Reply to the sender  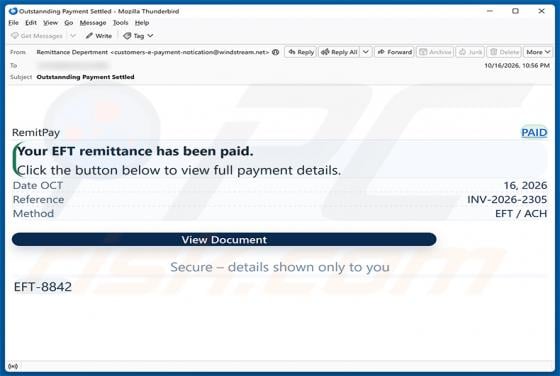(x=301, y=52)
